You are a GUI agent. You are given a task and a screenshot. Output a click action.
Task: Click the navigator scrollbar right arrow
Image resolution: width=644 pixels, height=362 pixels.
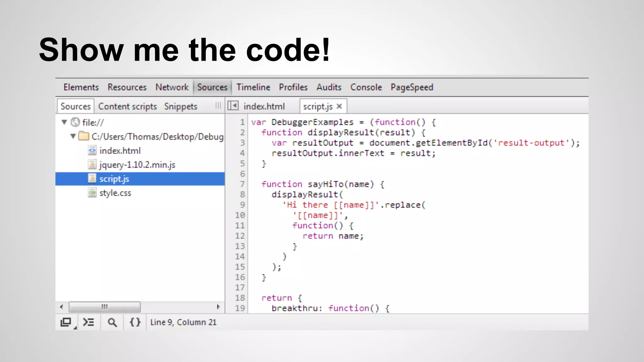coord(218,307)
